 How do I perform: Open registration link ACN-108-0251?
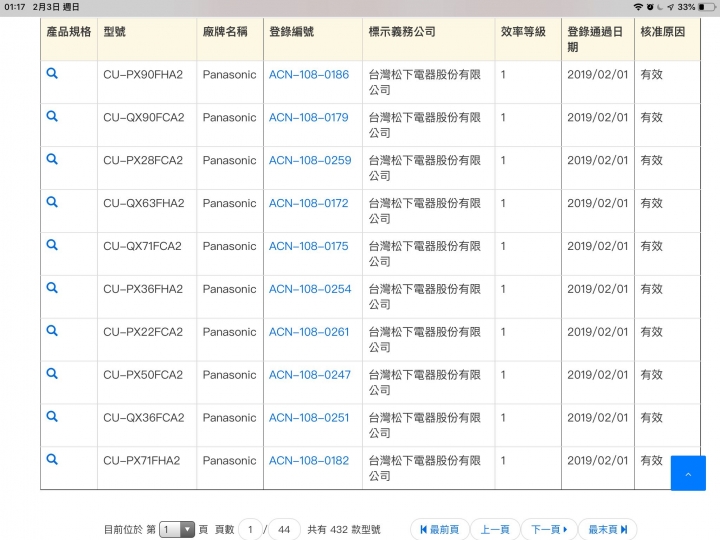309,417
